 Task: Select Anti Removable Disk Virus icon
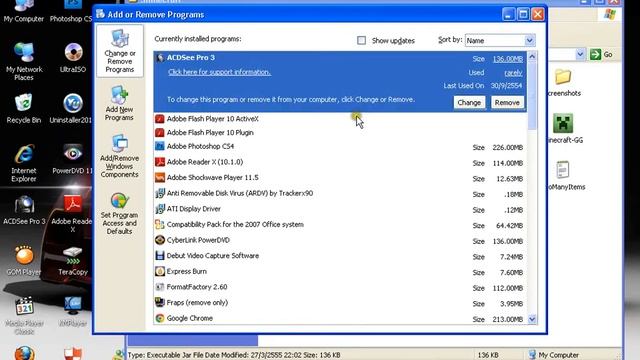(160, 193)
